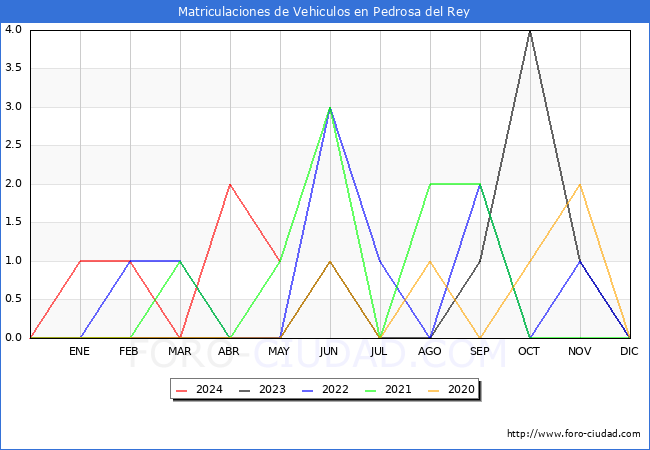Click the SEP month axis label

coord(480,351)
